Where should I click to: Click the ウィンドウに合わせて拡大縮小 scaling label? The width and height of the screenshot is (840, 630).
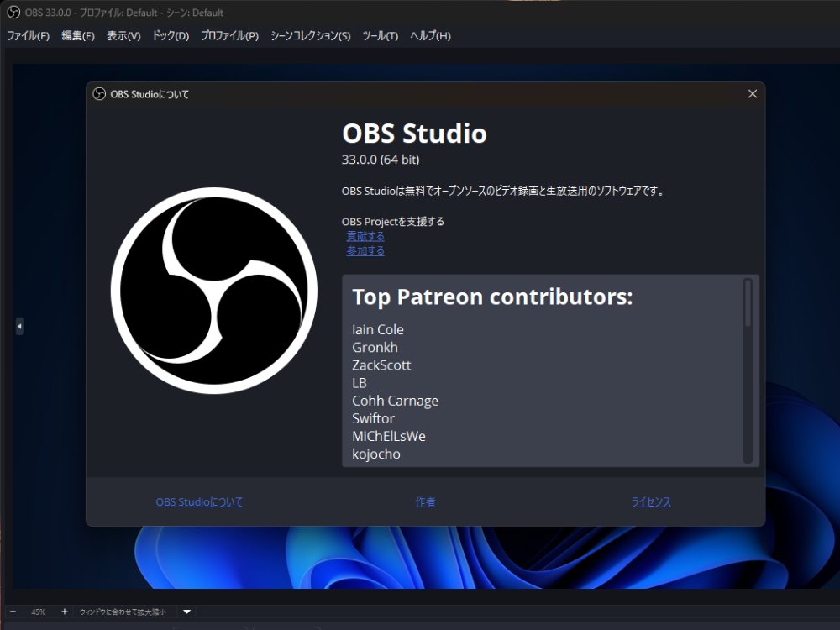coord(123,612)
